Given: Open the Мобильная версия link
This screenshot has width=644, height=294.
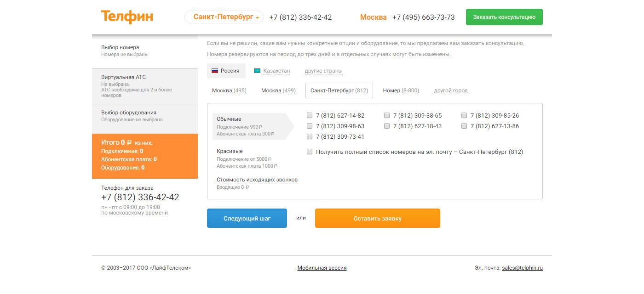Looking at the screenshot, I should (x=322, y=268).
